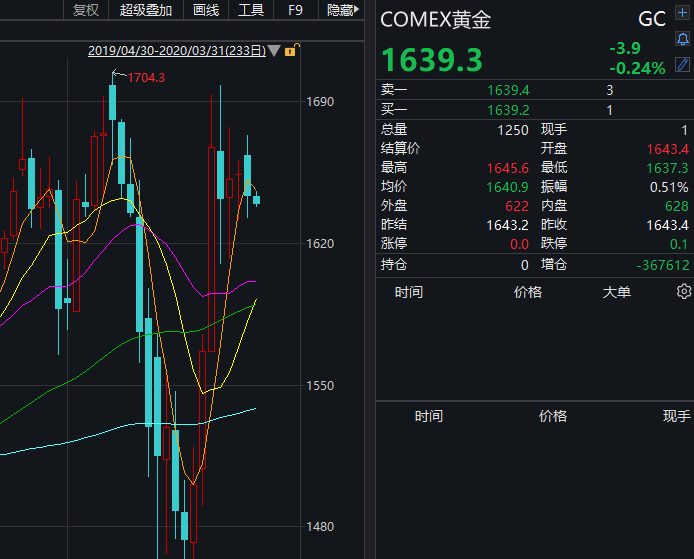
Task: Click the 大单 column header
Action: point(617,292)
